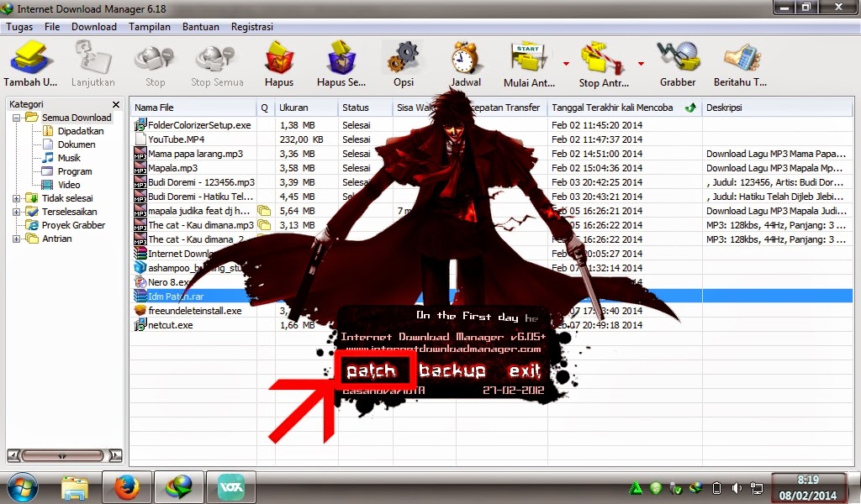The width and height of the screenshot is (861, 504).
Task: Sort by Status column header
Action: (365, 108)
